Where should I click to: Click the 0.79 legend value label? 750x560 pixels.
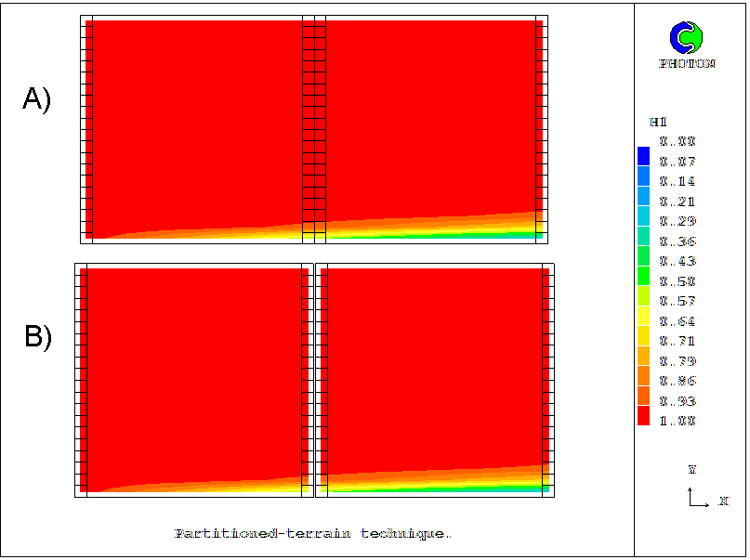coord(678,361)
